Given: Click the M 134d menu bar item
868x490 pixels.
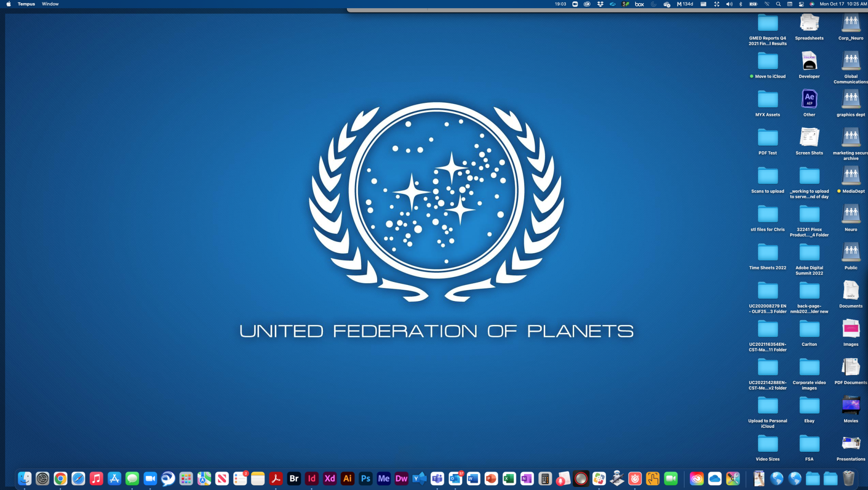Looking at the screenshot, I should click(x=685, y=4).
